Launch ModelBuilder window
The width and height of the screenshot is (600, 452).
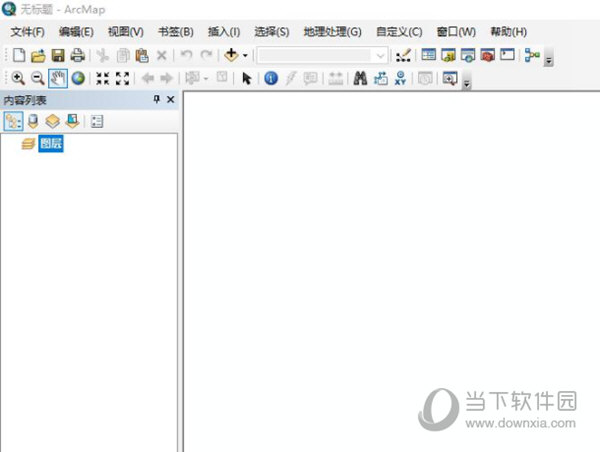point(532,55)
